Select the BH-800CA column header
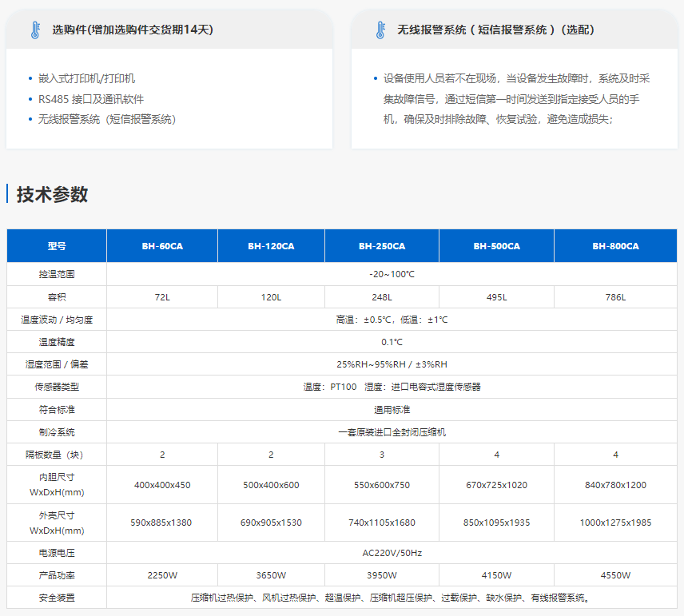This screenshot has height=616, width=684. (x=615, y=246)
